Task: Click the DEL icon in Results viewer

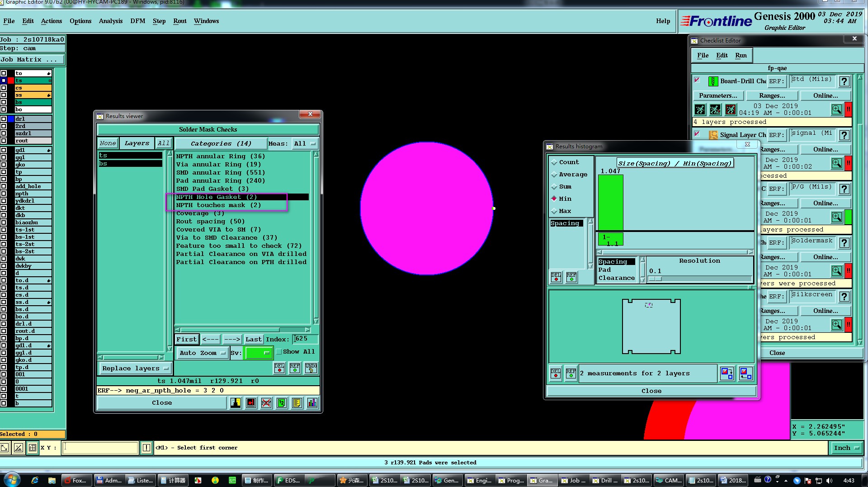Action: point(279,368)
